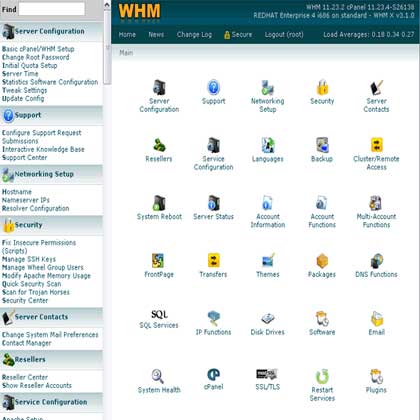The image size is (420, 420).
Task: Open the FrontPage icon
Action: pyautogui.click(x=158, y=261)
